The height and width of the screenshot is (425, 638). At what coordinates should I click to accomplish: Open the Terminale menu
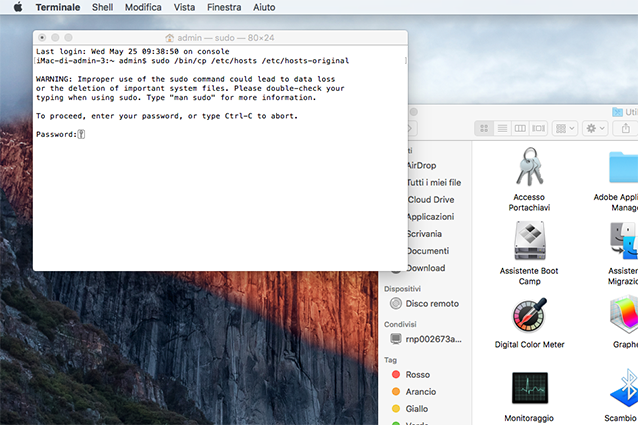[58, 7]
